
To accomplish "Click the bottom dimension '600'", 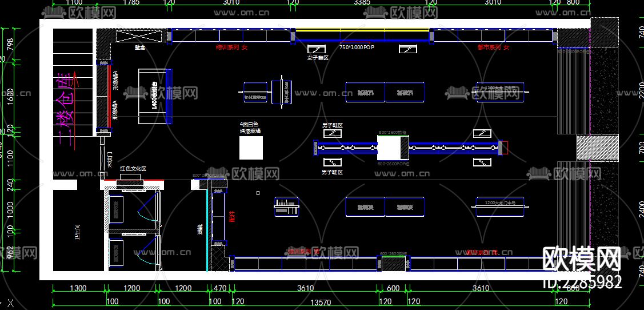I will (393, 288).
